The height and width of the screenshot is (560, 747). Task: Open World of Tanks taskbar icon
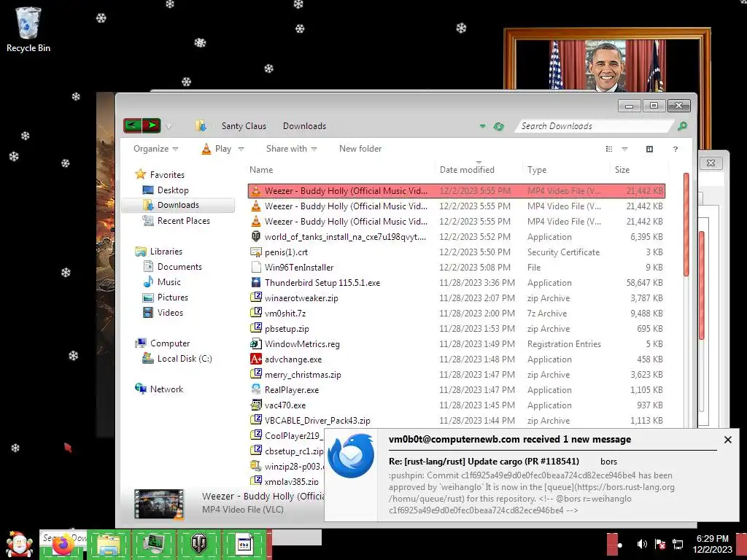(199, 544)
